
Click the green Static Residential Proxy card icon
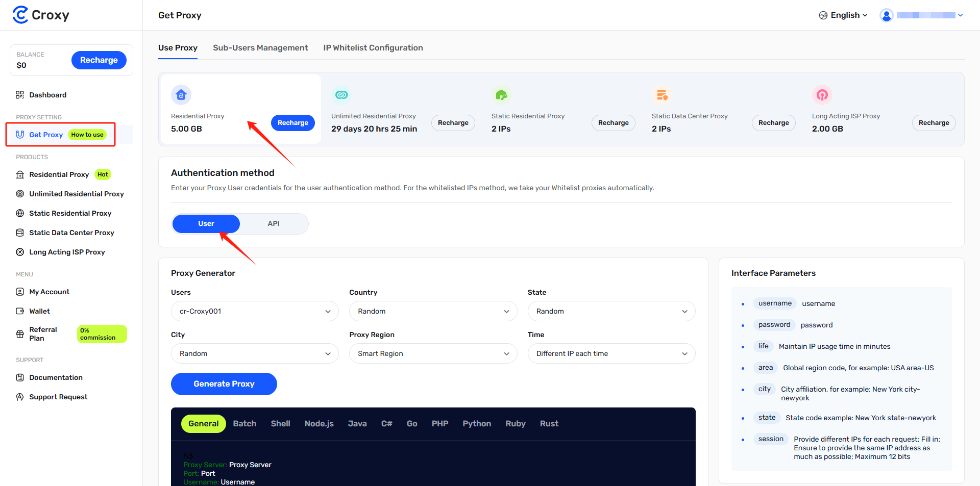coord(502,95)
